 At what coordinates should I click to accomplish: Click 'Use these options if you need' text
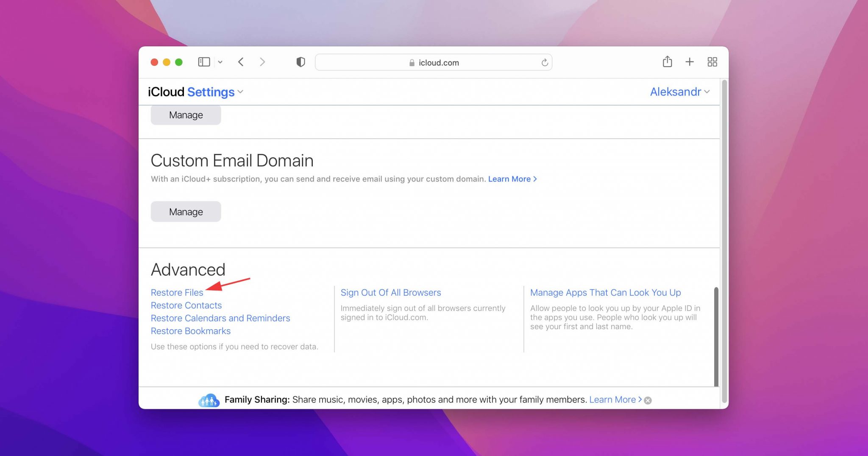click(x=234, y=347)
